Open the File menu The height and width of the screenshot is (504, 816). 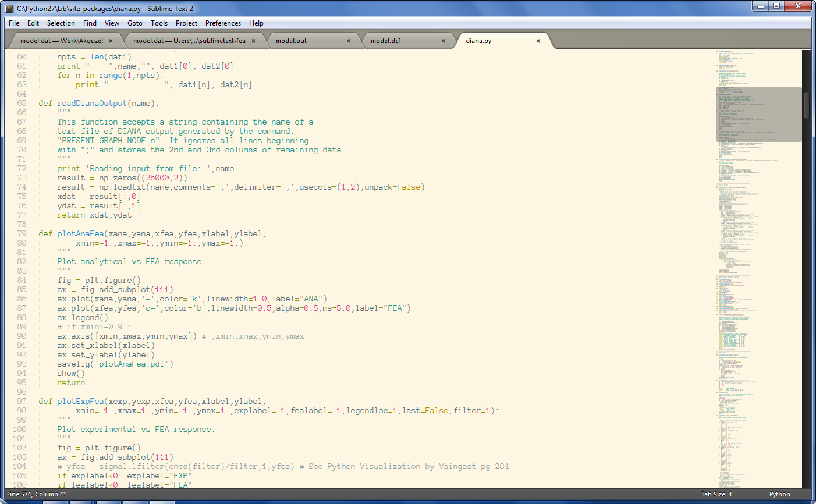tap(13, 23)
